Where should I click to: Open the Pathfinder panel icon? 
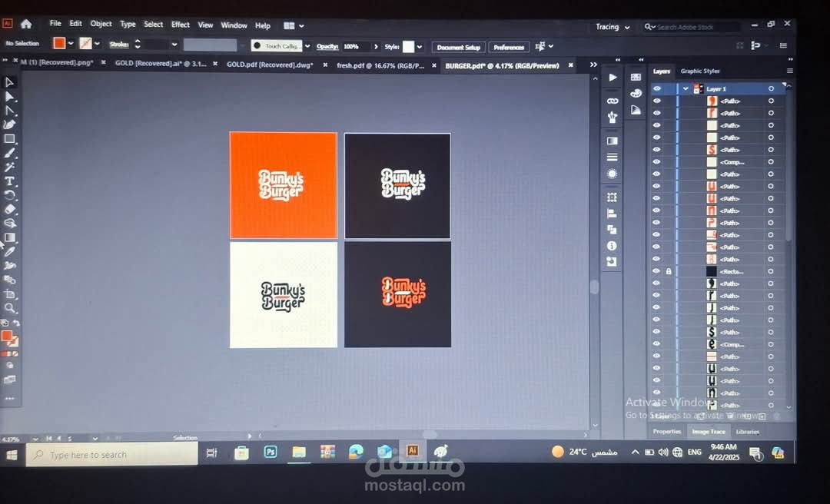612,229
